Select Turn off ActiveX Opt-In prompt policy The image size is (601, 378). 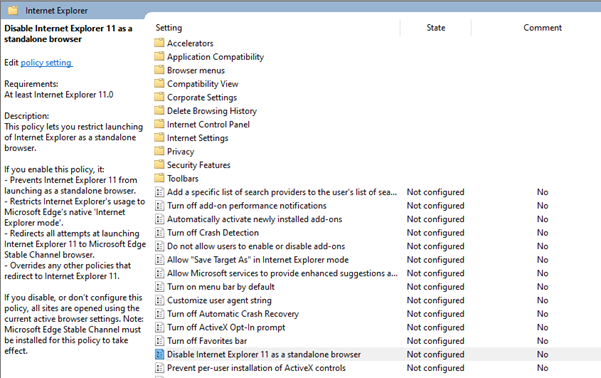pyautogui.click(x=226, y=327)
